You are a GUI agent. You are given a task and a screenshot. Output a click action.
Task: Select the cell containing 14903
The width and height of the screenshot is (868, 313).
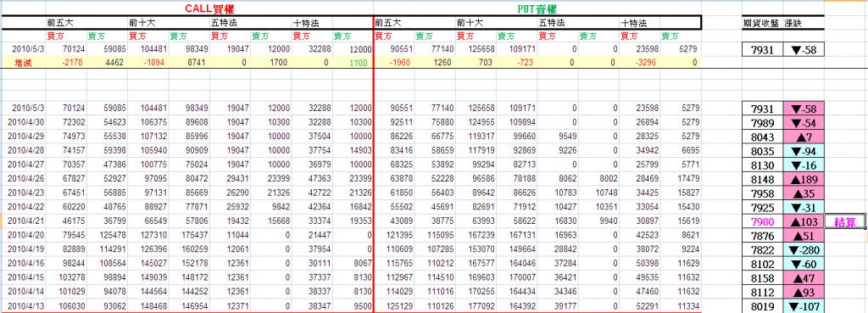(353, 151)
